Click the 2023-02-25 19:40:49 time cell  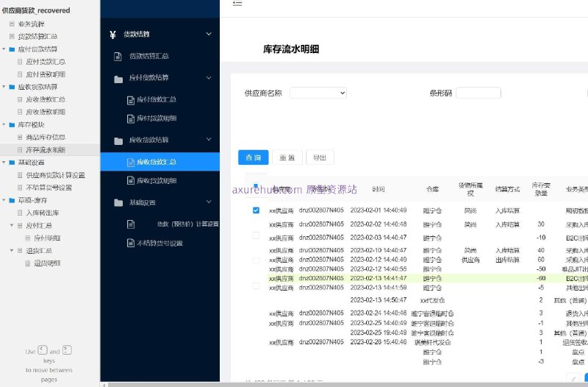(x=379, y=333)
